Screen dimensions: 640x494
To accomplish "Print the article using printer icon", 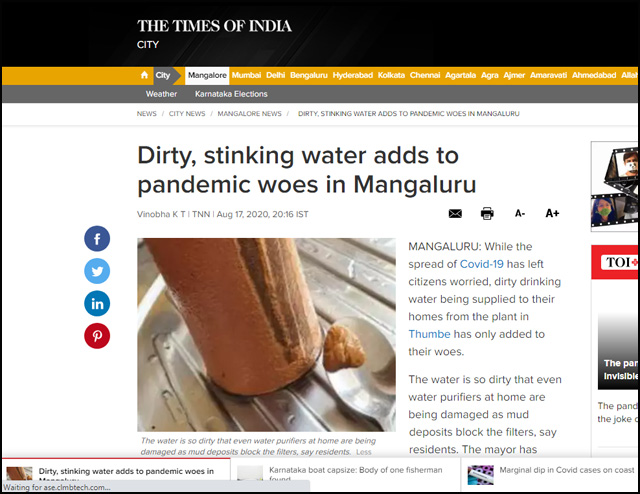I will (487, 213).
